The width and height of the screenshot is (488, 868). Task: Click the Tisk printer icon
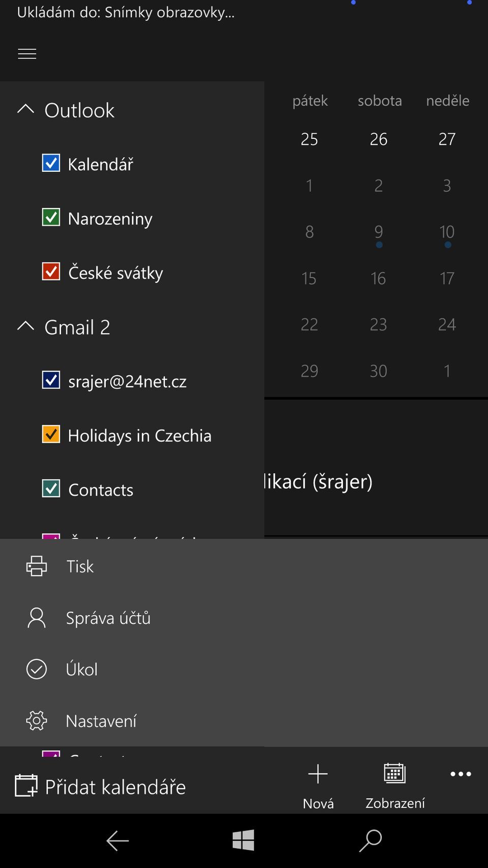(x=36, y=566)
